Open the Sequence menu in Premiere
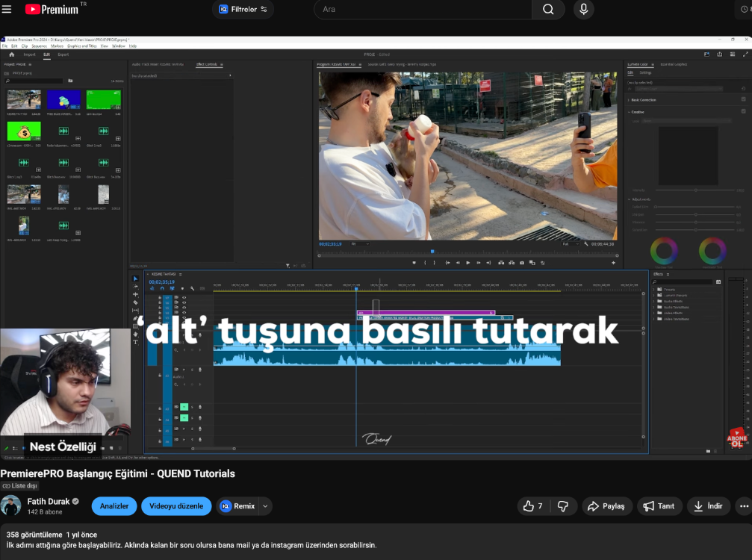Viewport: 752px width, 560px height. (40, 46)
